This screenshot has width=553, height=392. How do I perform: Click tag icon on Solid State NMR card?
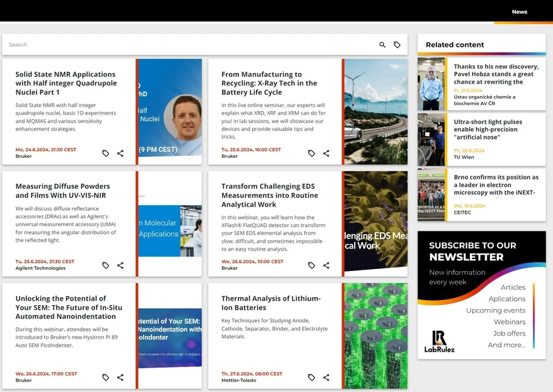tap(105, 153)
